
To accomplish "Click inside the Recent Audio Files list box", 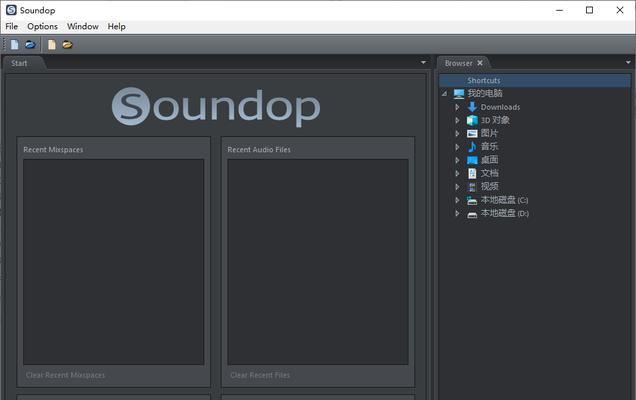I will (318, 262).
